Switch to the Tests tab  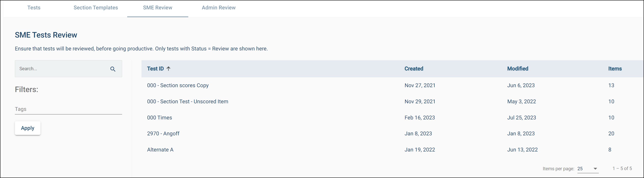[34, 8]
